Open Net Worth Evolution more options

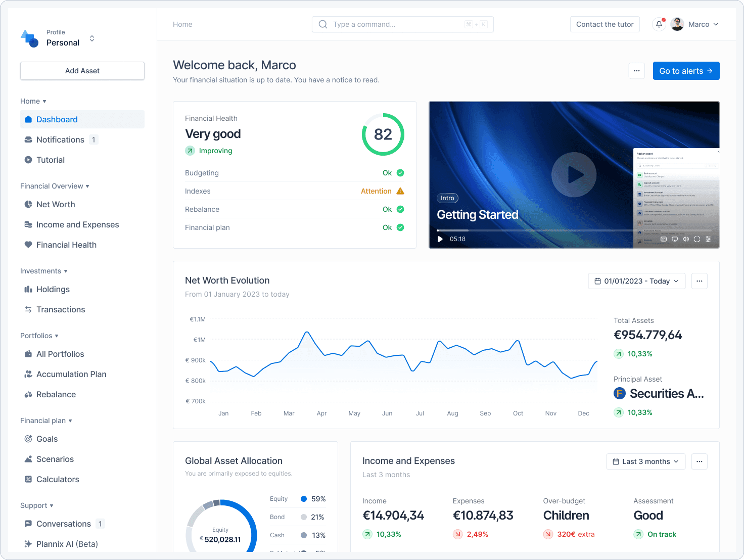[x=700, y=281]
